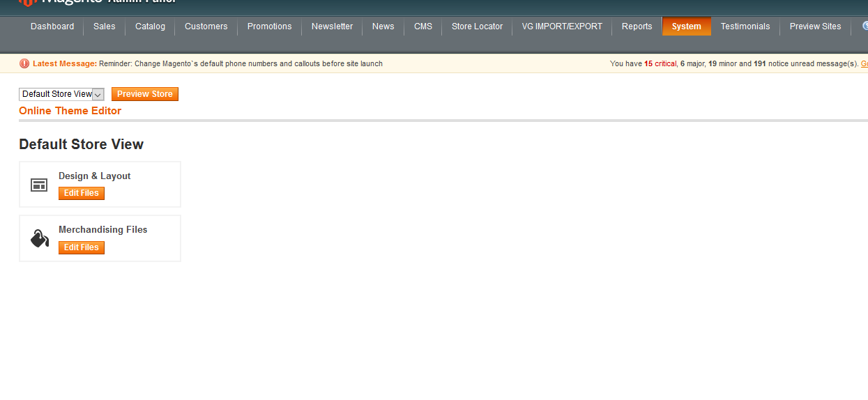Screen dimensions: 868x400
Task: Open the CMS menu
Action: (423, 26)
